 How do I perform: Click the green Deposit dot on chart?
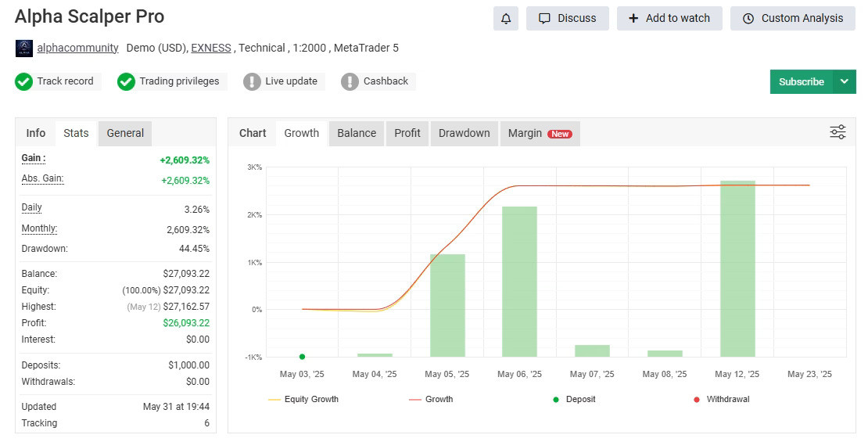click(302, 357)
